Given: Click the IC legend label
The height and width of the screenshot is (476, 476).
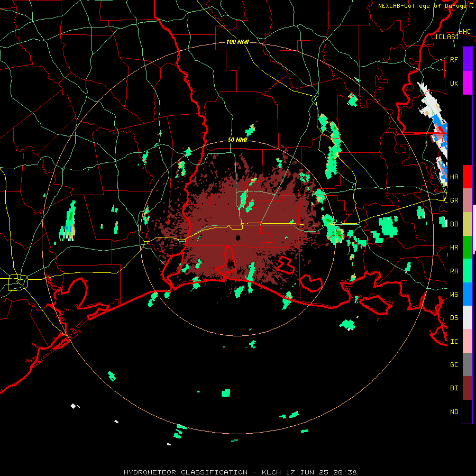Looking at the screenshot, I should (454, 341).
